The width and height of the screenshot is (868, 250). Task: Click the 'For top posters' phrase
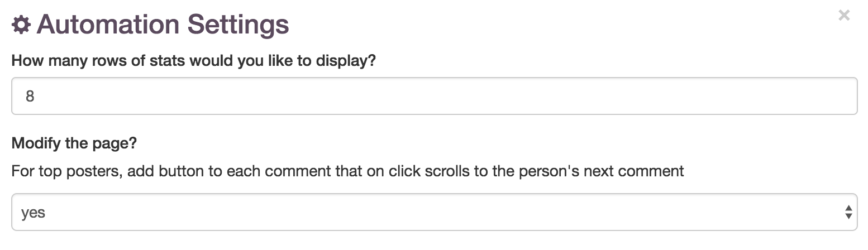click(66, 171)
